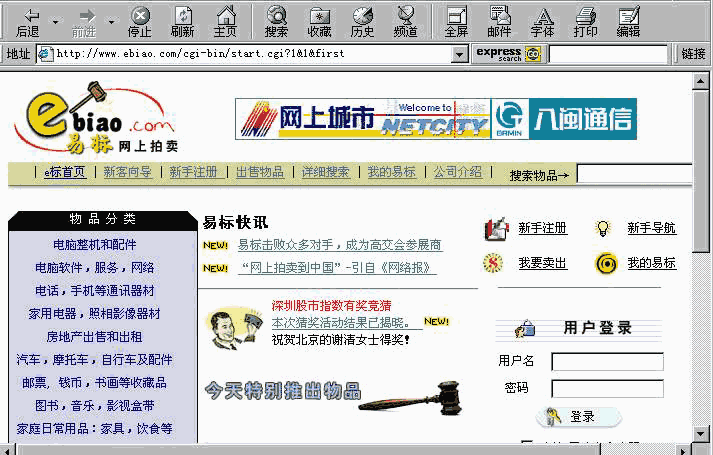This screenshot has height=455, width=713.
Task: Expand the Forward button dropdown arrow
Action: (x=111, y=21)
